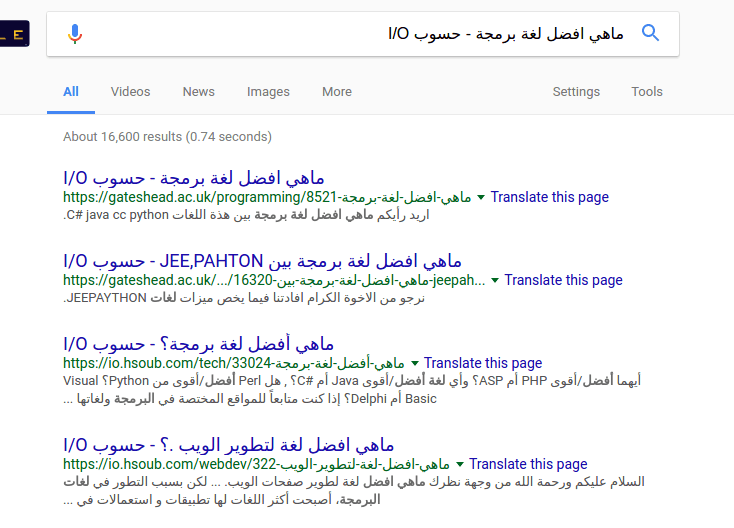
Task: Click Translate this page for io.hsoub.com/tech/33024 result
Action: (483, 363)
